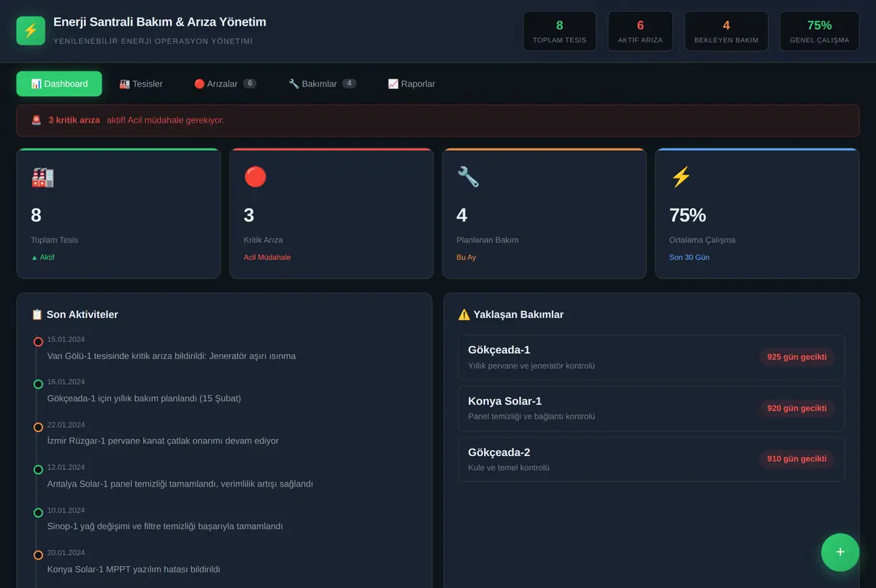Viewport: 876px width, 588px height.
Task: Click the Aktif Arıza header stat box
Action: click(640, 31)
